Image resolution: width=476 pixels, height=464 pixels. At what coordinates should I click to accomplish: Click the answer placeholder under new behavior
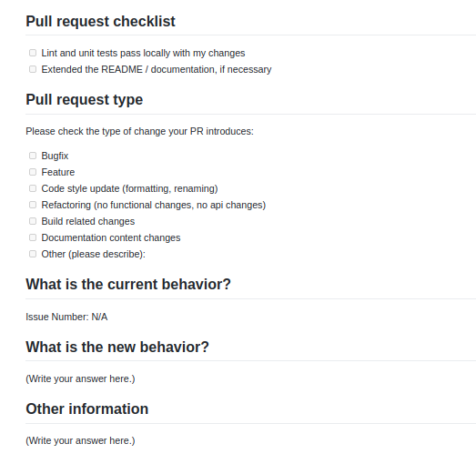[80, 378]
